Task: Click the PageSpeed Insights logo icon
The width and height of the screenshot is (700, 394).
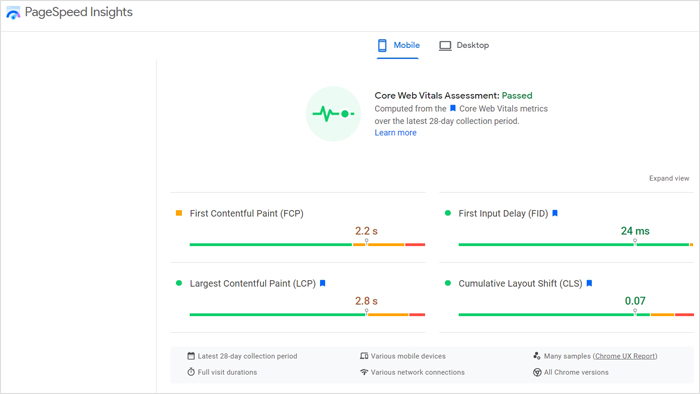Action: [x=13, y=13]
